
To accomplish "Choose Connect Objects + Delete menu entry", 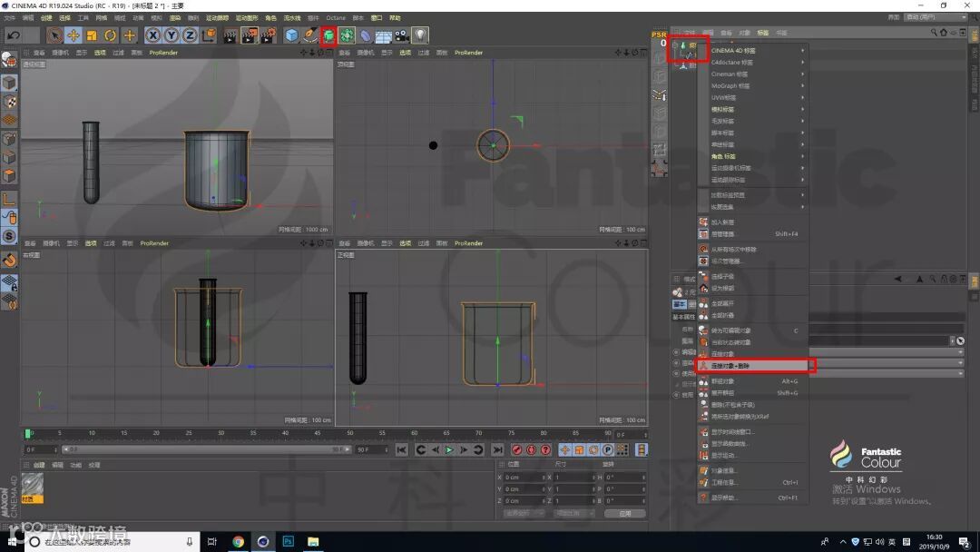I will (x=752, y=366).
